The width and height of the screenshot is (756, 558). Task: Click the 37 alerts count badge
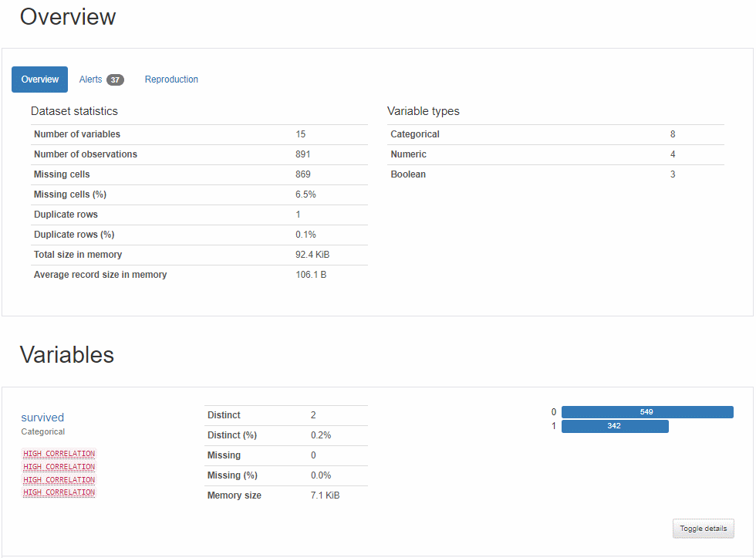click(x=115, y=80)
